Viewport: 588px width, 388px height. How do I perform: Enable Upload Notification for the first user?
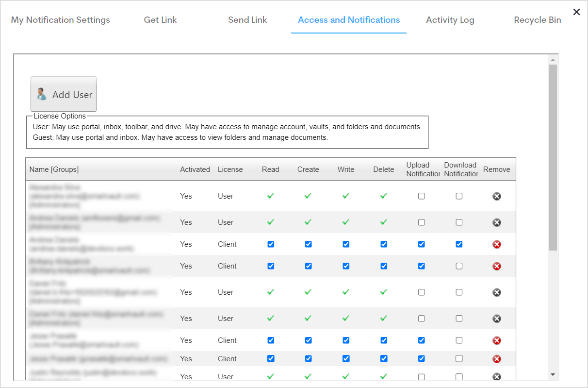coord(421,196)
